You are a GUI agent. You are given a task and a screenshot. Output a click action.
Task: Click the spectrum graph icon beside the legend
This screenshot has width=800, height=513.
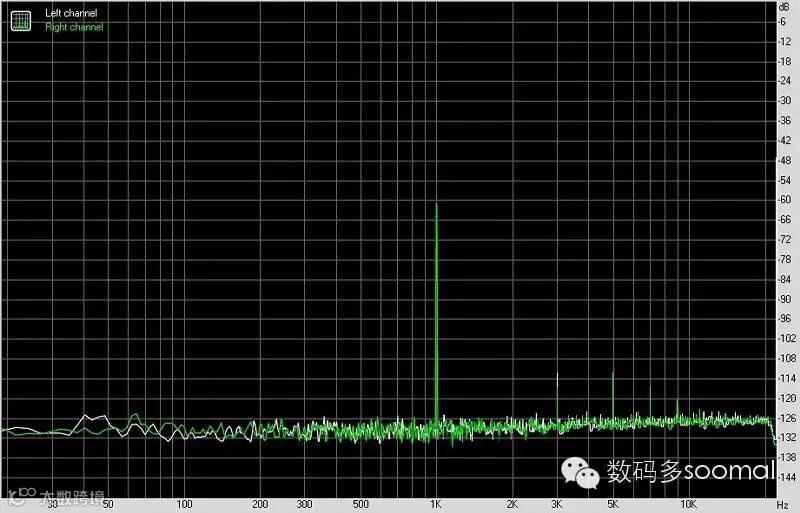[21, 20]
